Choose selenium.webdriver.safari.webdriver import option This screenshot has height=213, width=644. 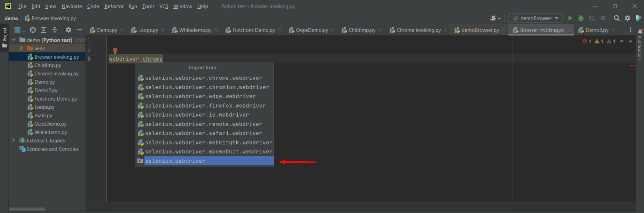(205, 133)
